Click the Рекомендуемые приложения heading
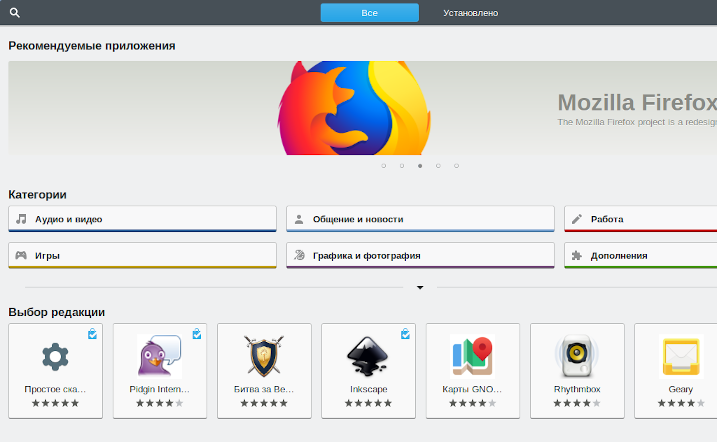This screenshot has height=442, width=717. [x=92, y=46]
